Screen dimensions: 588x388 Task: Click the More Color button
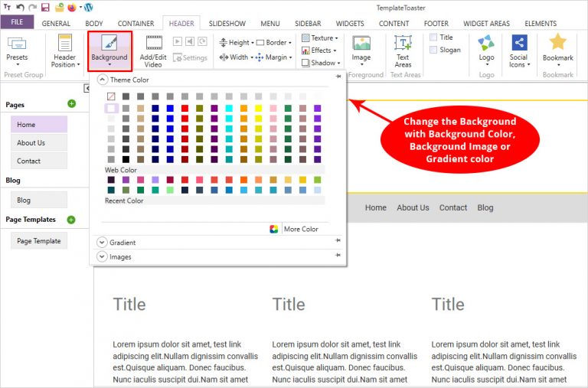click(x=294, y=229)
